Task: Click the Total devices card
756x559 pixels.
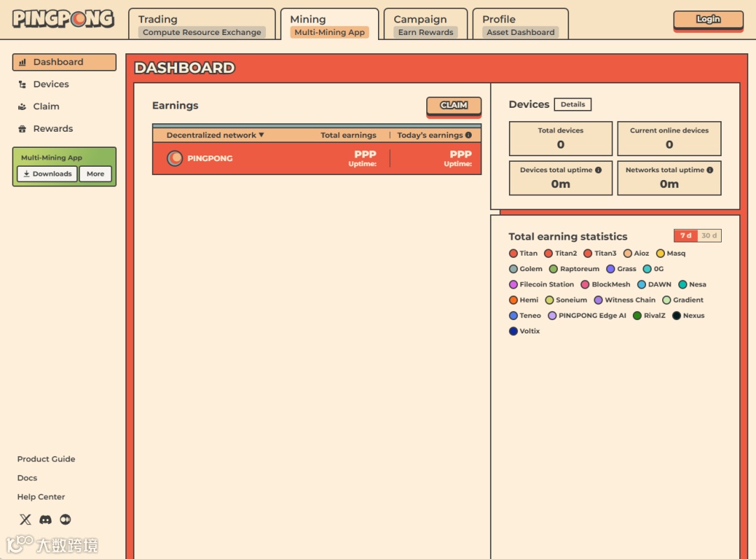Action: [561, 139]
